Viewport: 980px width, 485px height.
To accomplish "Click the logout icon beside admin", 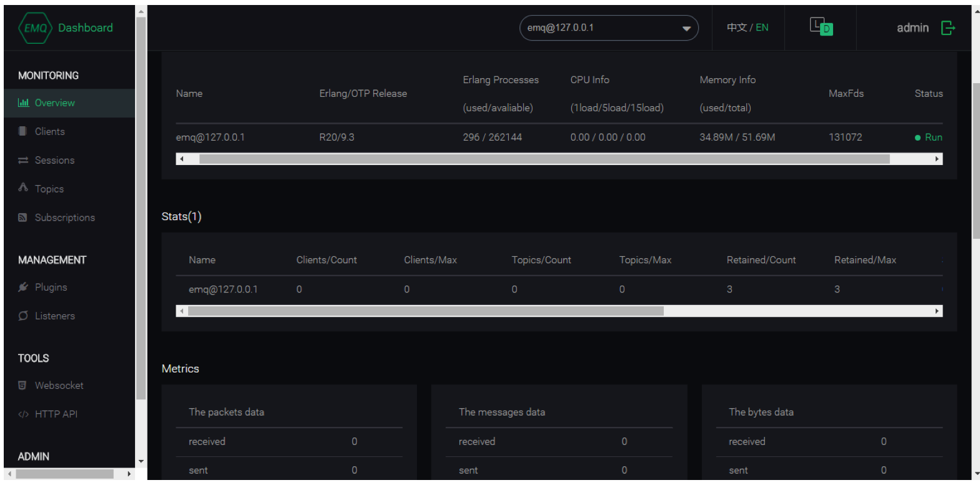I will (948, 27).
